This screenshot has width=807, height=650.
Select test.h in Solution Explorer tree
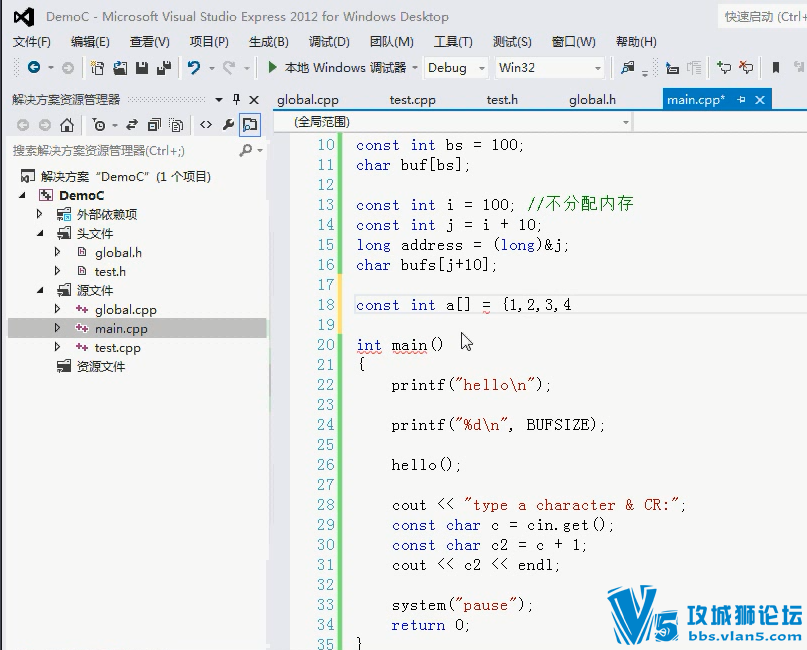110,271
